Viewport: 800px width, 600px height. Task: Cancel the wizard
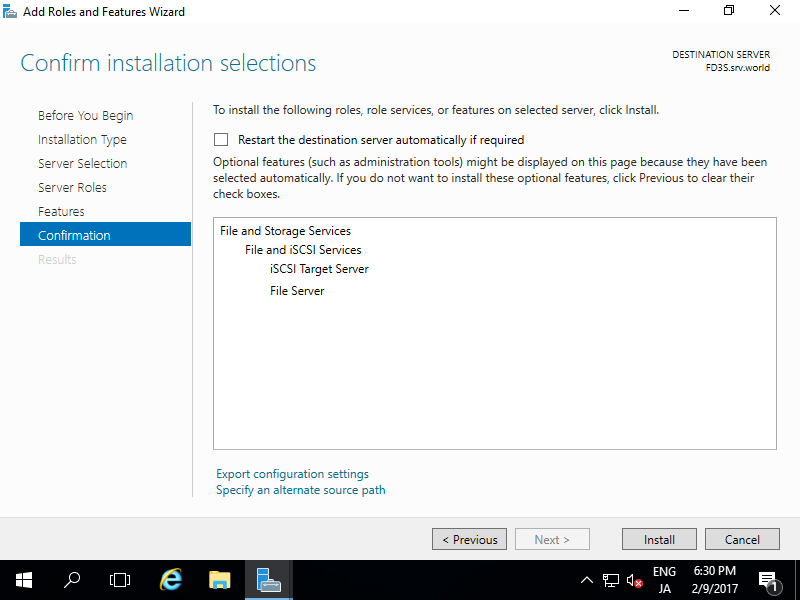click(x=742, y=539)
